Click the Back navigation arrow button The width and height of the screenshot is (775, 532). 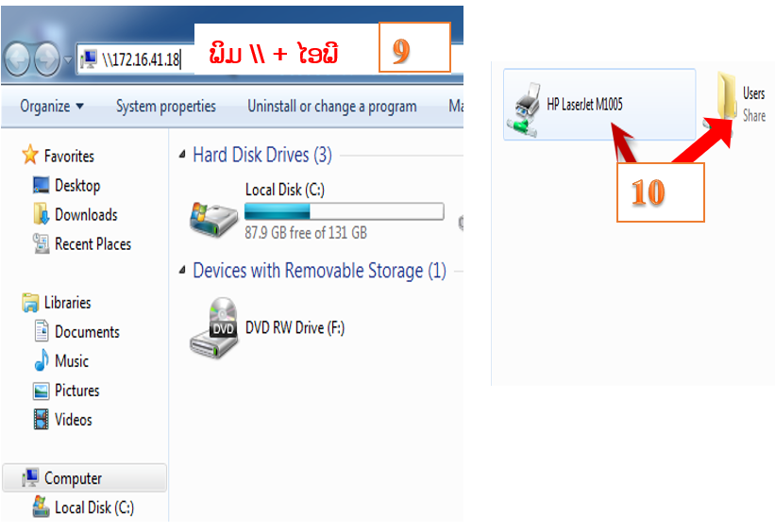(x=18, y=59)
